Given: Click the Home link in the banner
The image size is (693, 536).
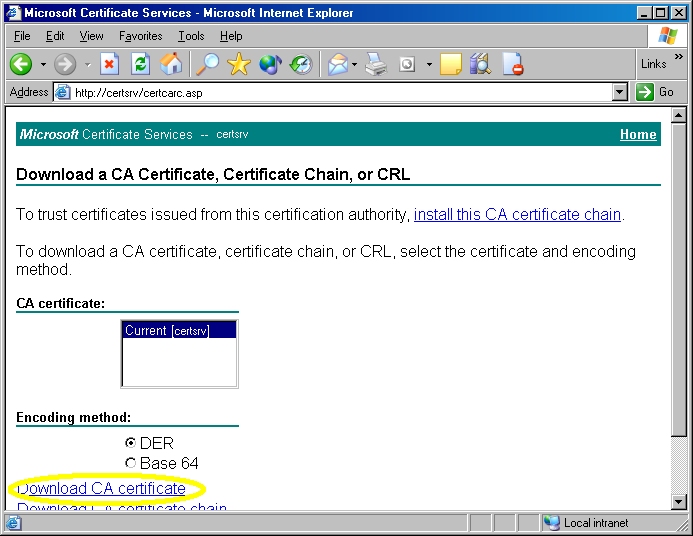Looking at the screenshot, I should pyautogui.click(x=638, y=134).
